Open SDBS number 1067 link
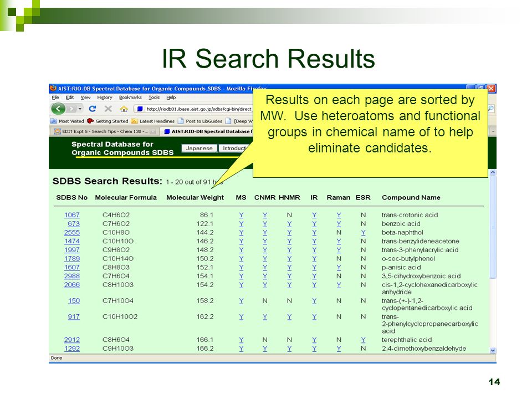Image resolution: width=532 pixels, height=399 pixels. tap(72, 215)
